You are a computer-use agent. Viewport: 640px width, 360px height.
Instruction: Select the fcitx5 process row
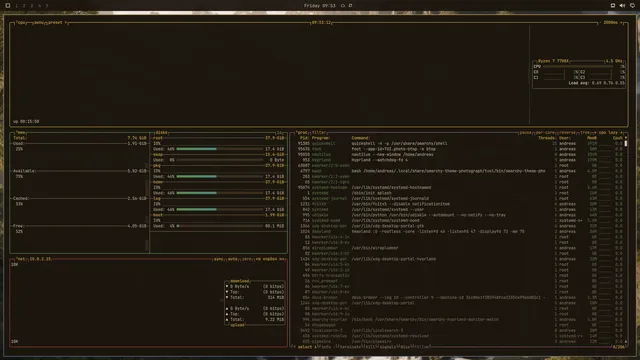click(459, 204)
